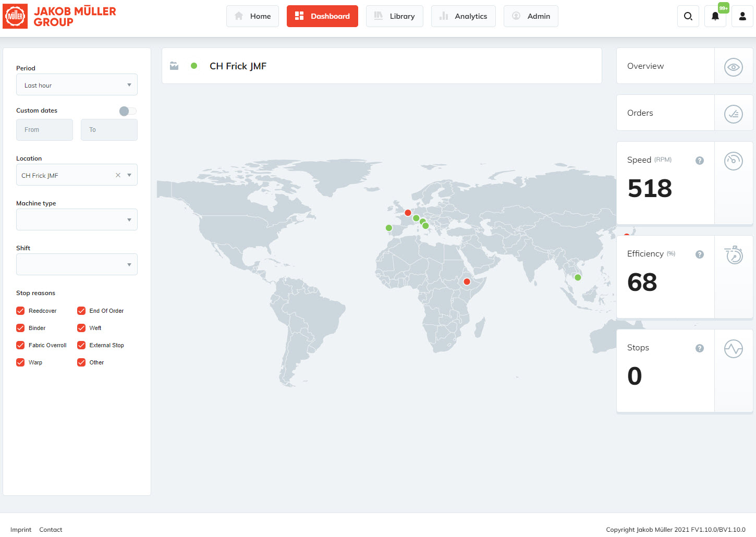Open the Admin tab
Image resolution: width=756 pixels, height=537 pixels.
(531, 16)
